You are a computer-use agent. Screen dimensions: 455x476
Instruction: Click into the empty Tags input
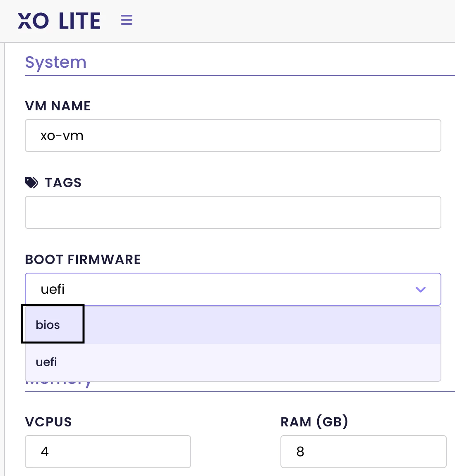pyautogui.click(x=233, y=212)
